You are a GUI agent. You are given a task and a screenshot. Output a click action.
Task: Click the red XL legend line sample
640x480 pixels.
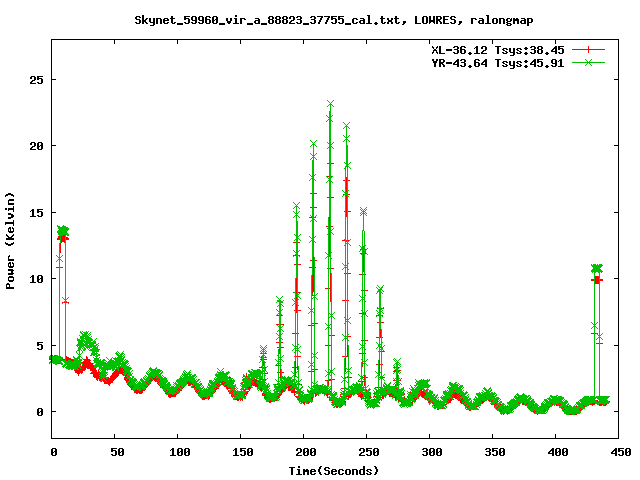[x=588, y=50]
